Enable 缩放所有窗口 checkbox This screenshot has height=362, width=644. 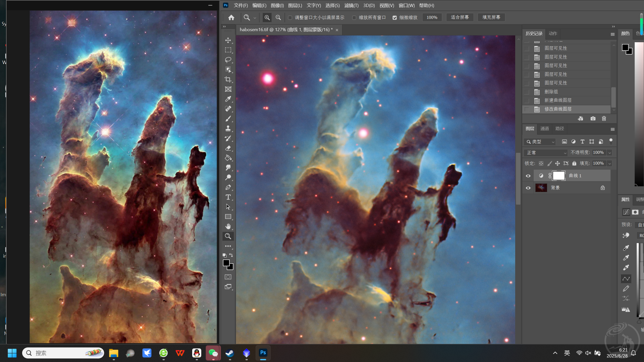(x=354, y=17)
